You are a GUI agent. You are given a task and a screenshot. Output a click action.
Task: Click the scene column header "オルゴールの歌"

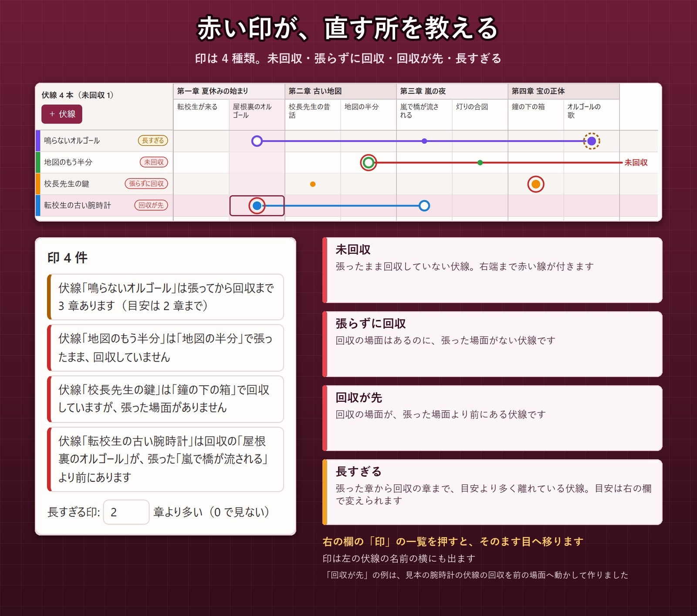pyautogui.click(x=592, y=114)
